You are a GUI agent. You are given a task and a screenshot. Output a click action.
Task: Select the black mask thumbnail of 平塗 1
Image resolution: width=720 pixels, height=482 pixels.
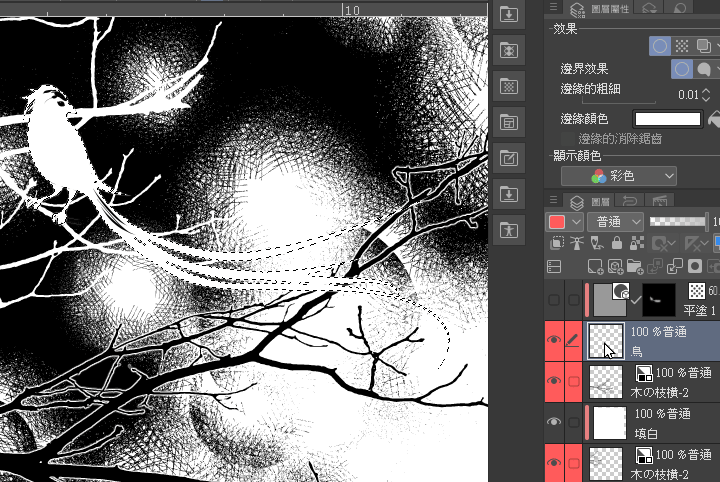[x=658, y=300]
